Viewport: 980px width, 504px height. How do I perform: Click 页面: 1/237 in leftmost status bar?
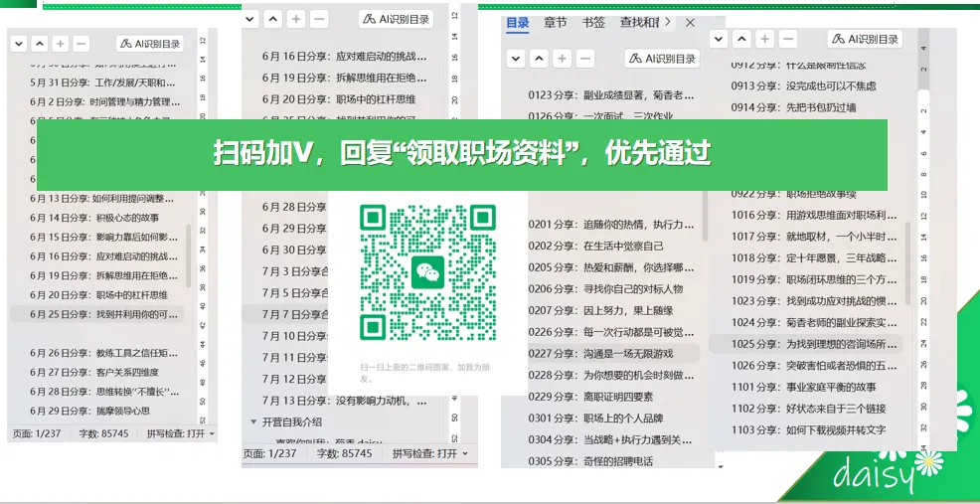click(x=36, y=432)
